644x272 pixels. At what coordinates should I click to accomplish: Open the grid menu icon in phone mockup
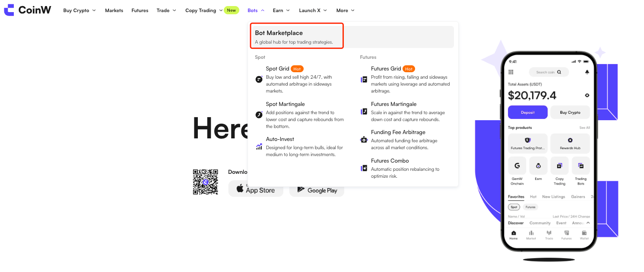click(x=511, y=72)
